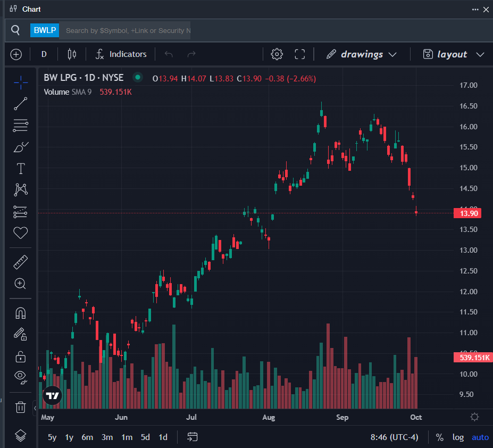Image resolution: width=493 pixels, height=448 pixels.
Task: Select the trend line drawing tool
Action: click(21, 104)
